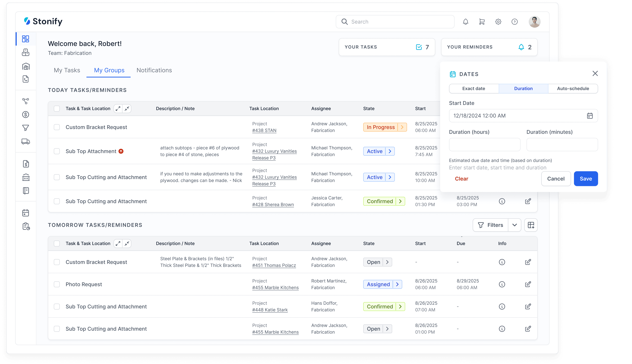Screen dimensions: 632x364
Task: Open the warehouse icon in the sidebar
Action: 26,66
